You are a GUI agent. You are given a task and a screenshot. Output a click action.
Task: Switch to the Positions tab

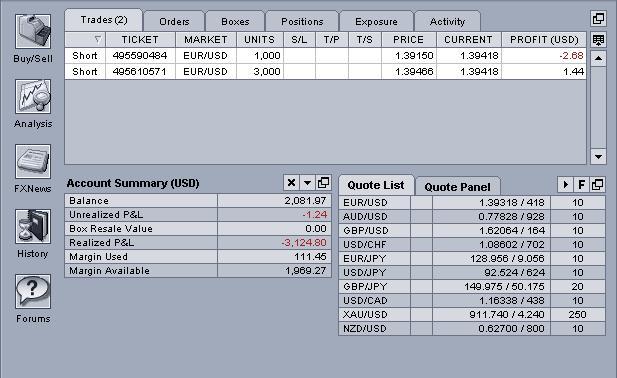pyautogui.click(x=302, y=22)
